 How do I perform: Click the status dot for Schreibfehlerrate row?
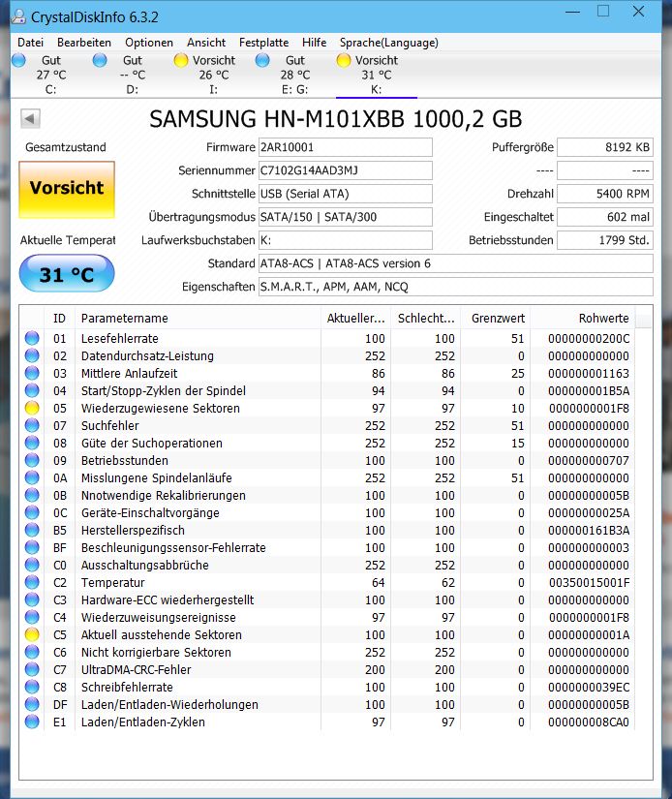click(32, 687)
